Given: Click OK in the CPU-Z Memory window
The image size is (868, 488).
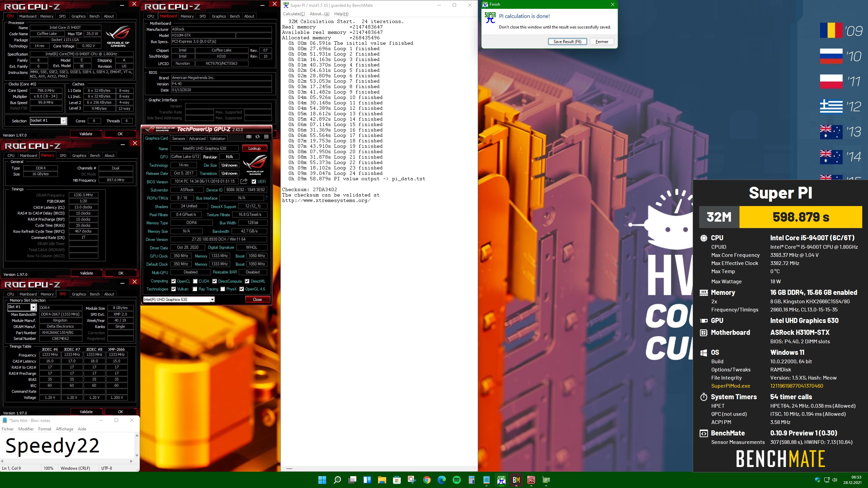Looking at the screenshot, I should pos(121,273).
